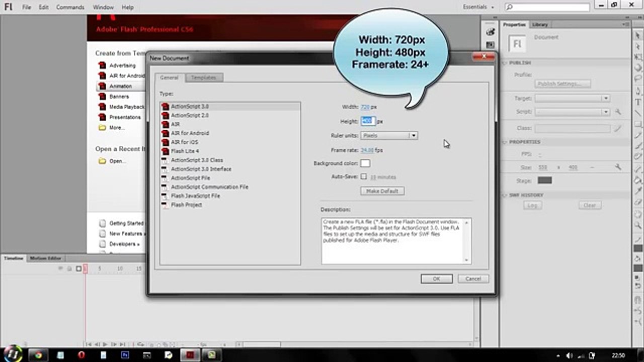Click the lock layers icon in Timeline header
The width and height of the screenshot is (644, 362).
pyautogui.click(x=69, y=268)
